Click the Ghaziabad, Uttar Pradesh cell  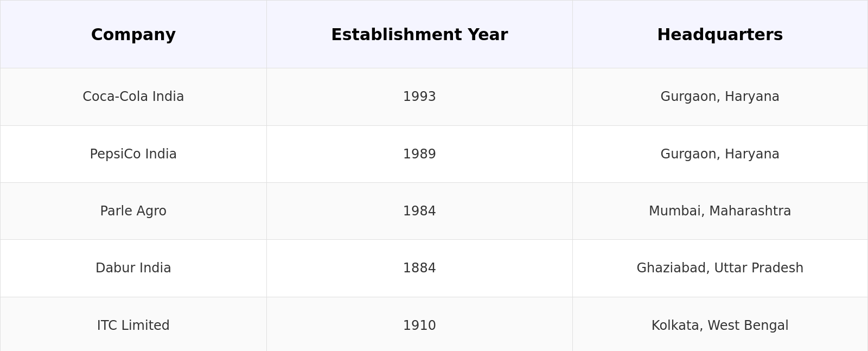coord(720,268)
